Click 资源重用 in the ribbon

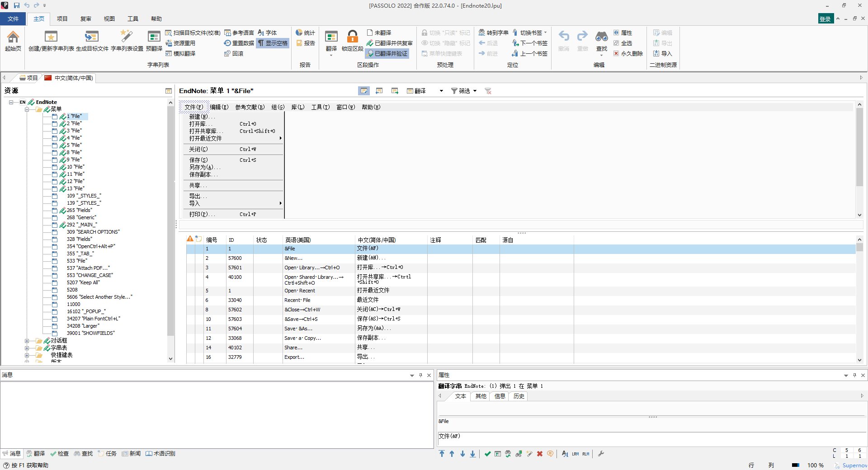[x=180, y=43]
